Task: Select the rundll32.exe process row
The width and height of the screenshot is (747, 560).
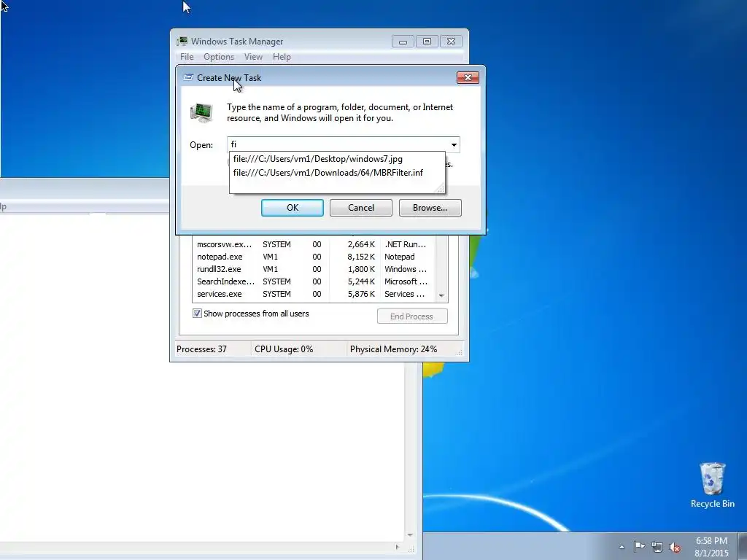Action: pyautogui.click(x=314, y=269)
